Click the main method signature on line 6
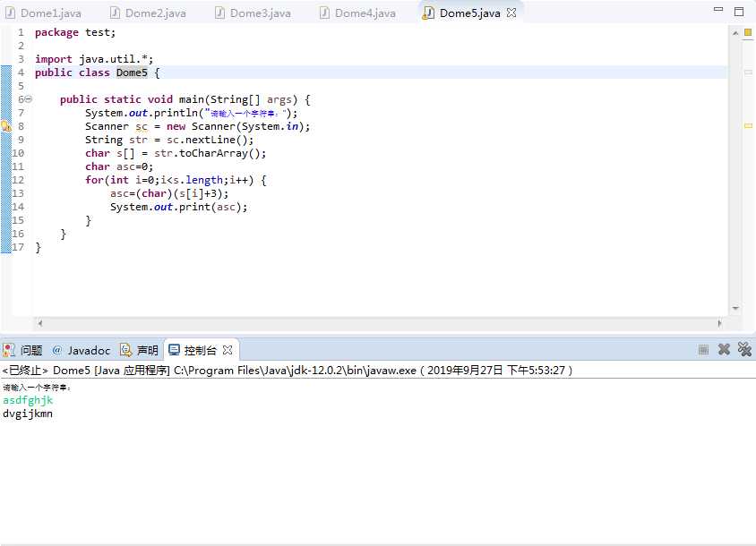The image size is (756, 546). [x=185, y=99]
